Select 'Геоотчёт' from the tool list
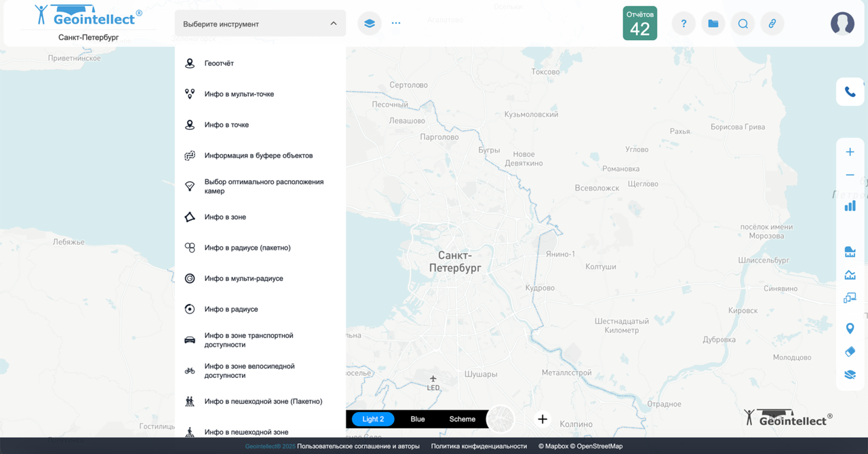This screenshot has height=454, width=868. pyautogui.click(x=219, y=63)
